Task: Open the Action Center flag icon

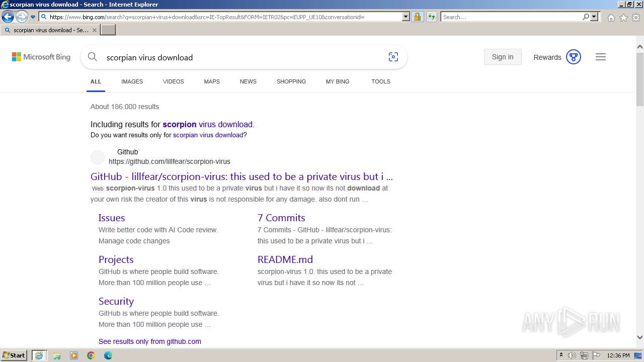Action: [596, 355]
